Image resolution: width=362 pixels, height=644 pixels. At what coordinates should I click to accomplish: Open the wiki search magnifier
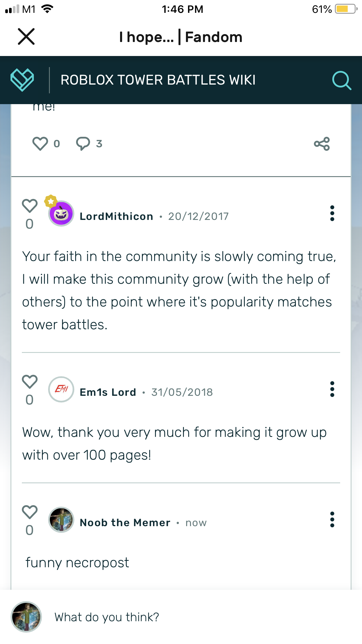[x=341, y=80]
